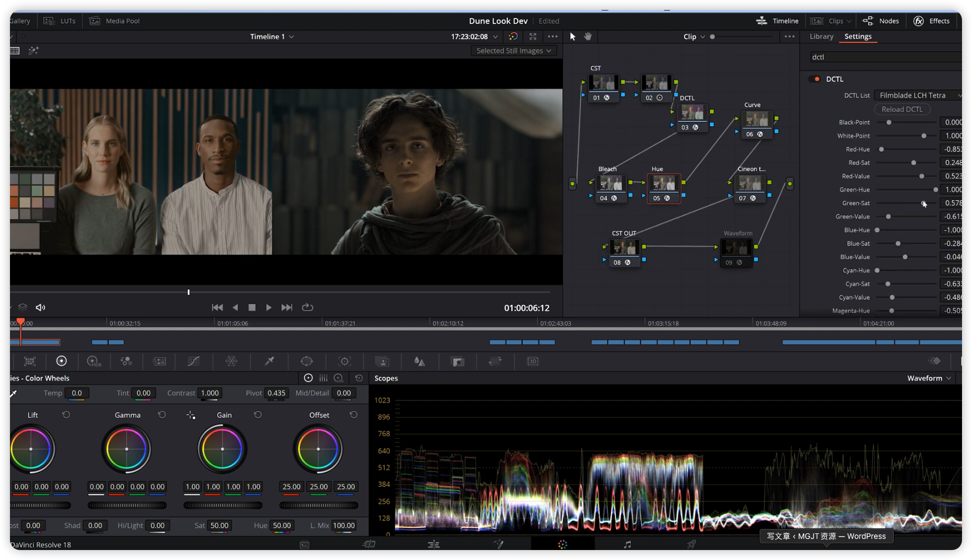Switch color wheels to Log mode

click(x=338, y=378)
